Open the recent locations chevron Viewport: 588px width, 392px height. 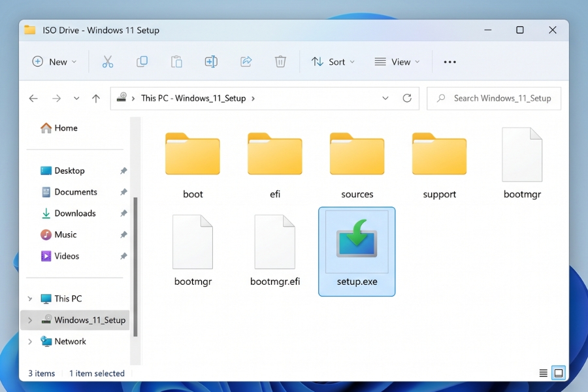tap(76, 98)
